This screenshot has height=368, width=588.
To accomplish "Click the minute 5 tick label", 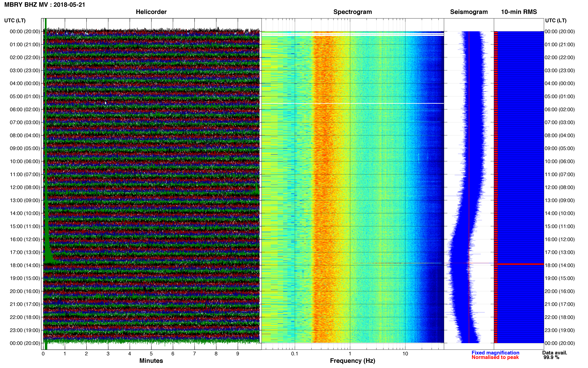I will point(151,354).
